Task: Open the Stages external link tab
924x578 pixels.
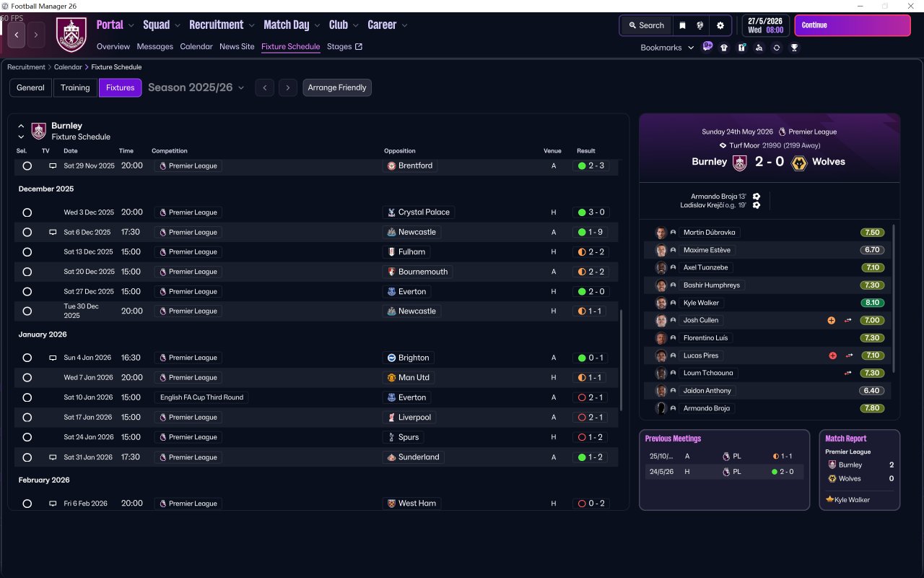Action: click(344, 46)
